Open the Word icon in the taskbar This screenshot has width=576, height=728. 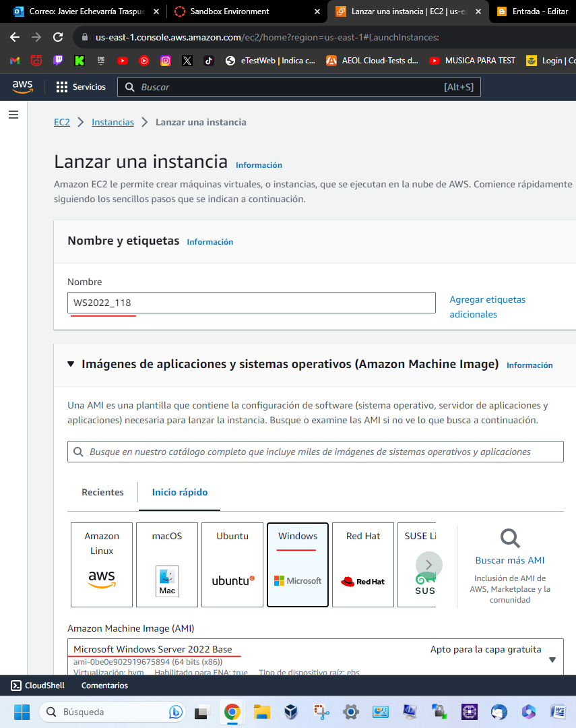coord(558,712)
